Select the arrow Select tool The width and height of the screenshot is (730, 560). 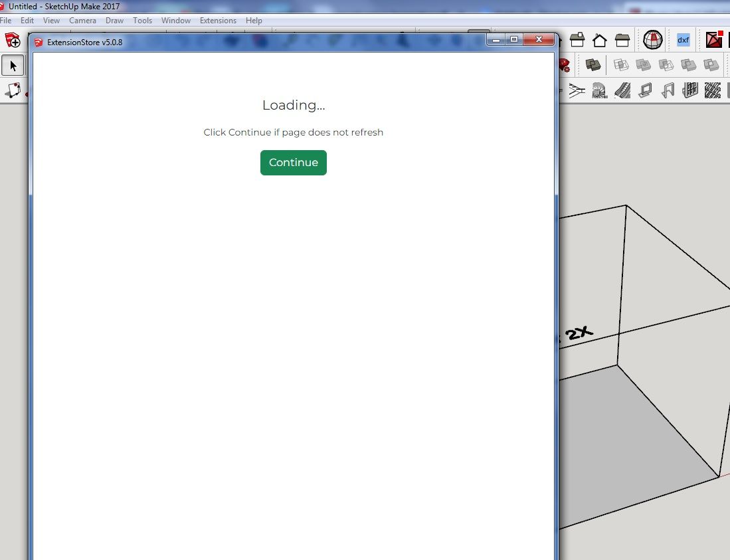tap(13, 66)
